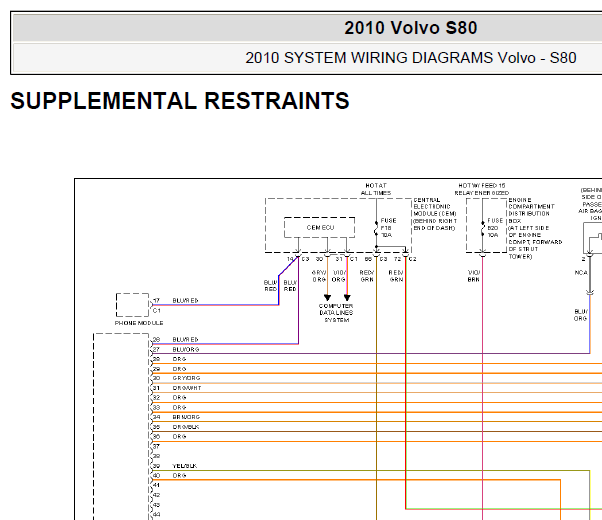Click 'ENGINE COMPARTMENT DISTRIBUTION BOX' description
Screen dimensions: 602x520
[535, 228]
